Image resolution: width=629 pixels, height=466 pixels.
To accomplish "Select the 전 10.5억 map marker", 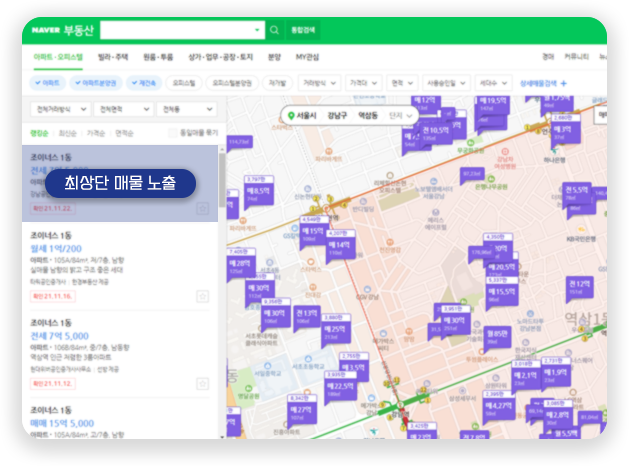I will pos(435,133).
